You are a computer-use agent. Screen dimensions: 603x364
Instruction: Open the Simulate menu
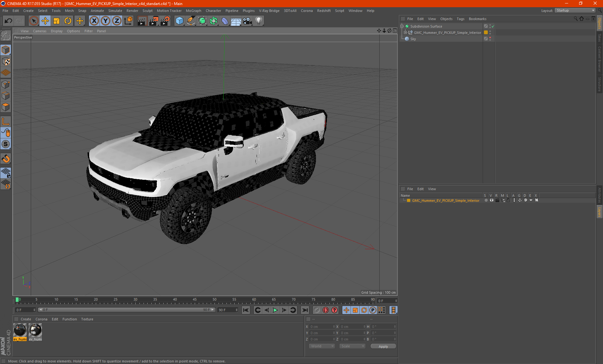coord(115,11)
